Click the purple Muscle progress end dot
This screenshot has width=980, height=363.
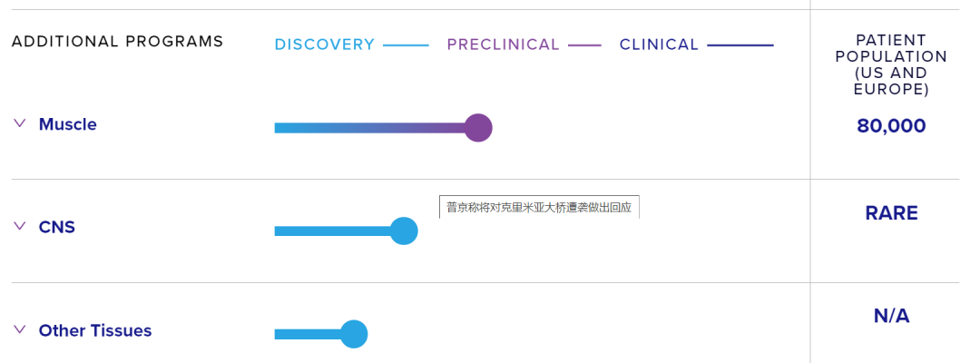click(477, 128)
